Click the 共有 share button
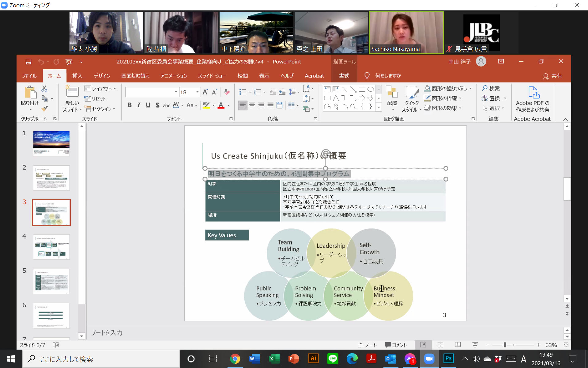 (x=552, y=76)
